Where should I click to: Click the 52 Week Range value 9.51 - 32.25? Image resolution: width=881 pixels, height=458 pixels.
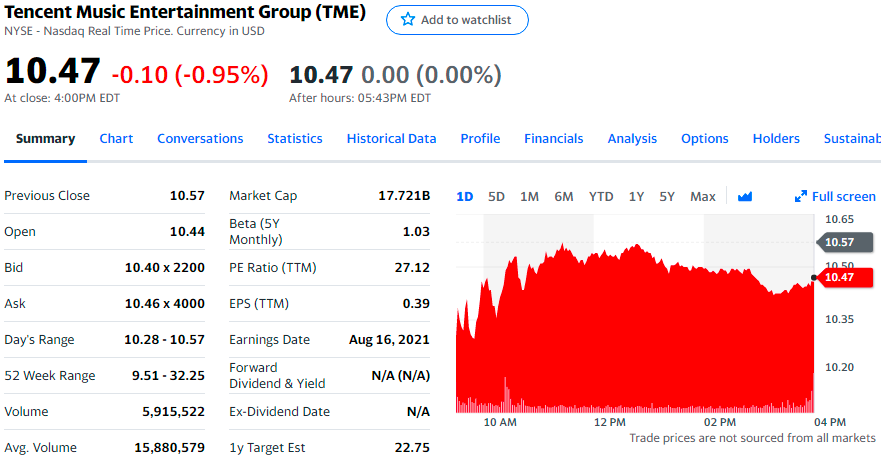[x=168, y=375]
